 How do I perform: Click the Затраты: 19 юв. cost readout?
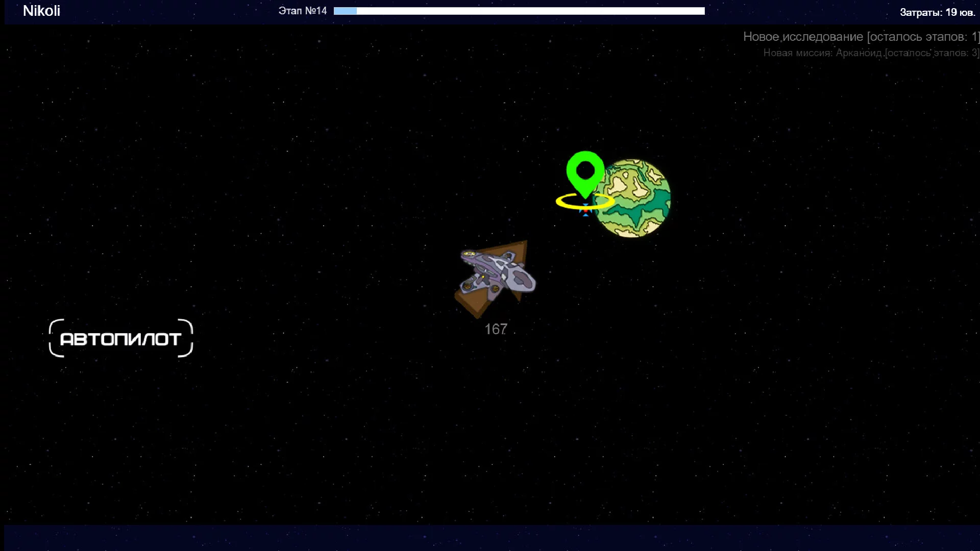[x=937, y=12]
